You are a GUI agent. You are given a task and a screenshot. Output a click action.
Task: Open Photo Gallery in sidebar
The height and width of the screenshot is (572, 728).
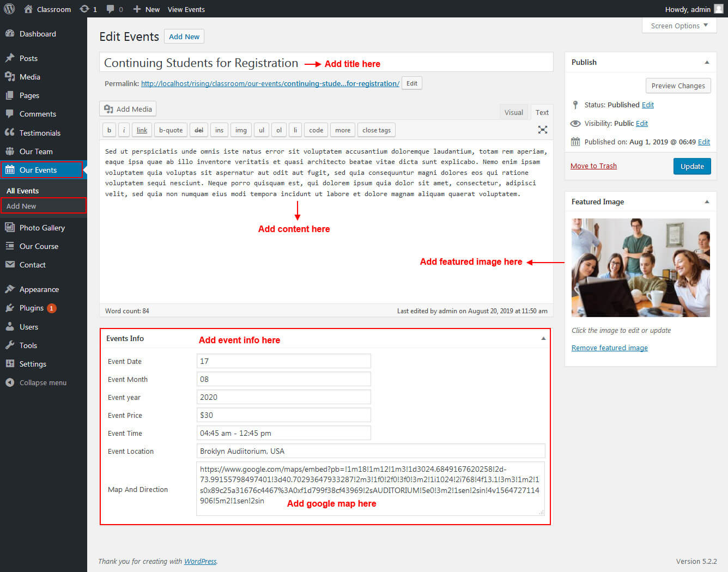click(x=42, y=228)
